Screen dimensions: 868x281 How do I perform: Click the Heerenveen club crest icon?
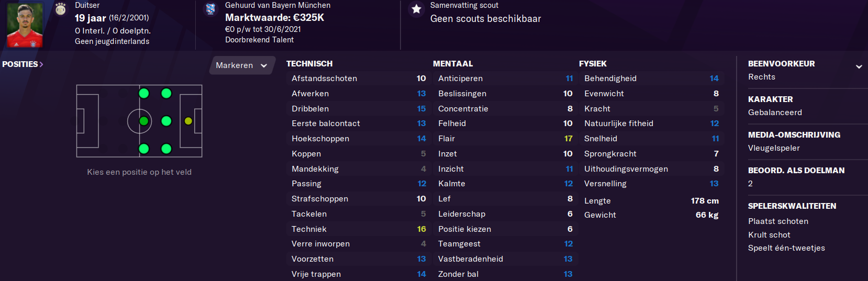tap(210, 8)
